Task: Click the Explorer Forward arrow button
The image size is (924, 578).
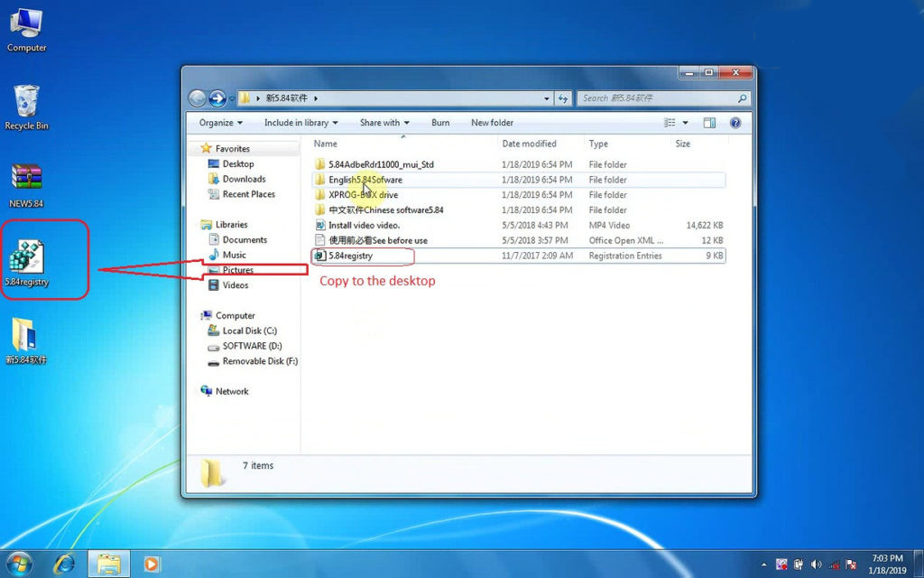Action: [x=217, y=98]
